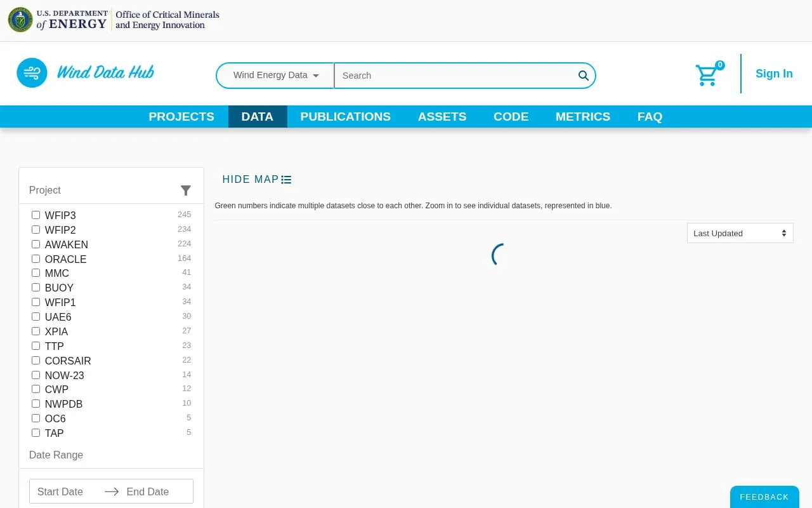Click the Search input field
Viewport: 812px width, 508px height.
click(x=454, y=76)
